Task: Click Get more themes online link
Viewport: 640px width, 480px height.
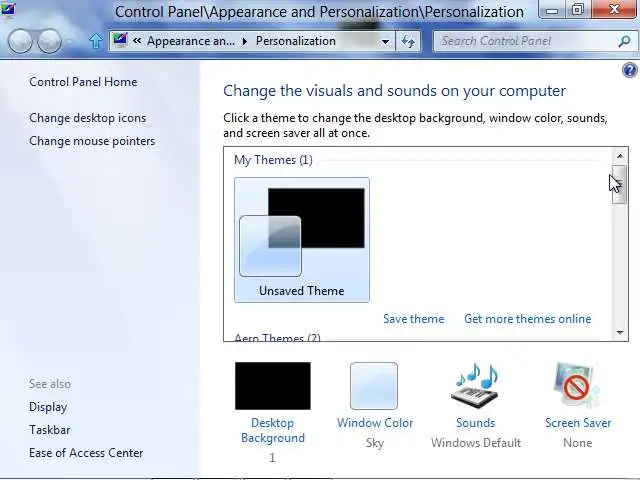Action: coord(527,319)
